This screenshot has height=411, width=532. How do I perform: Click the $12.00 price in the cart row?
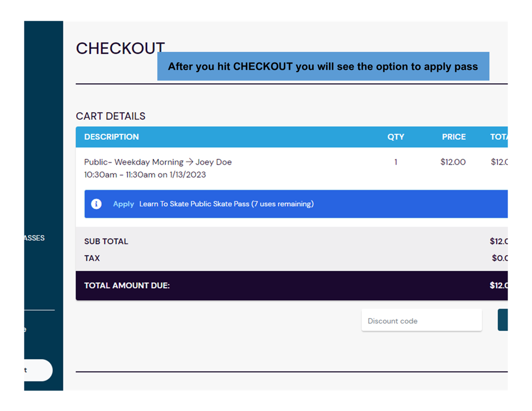(x=453, y=162)
